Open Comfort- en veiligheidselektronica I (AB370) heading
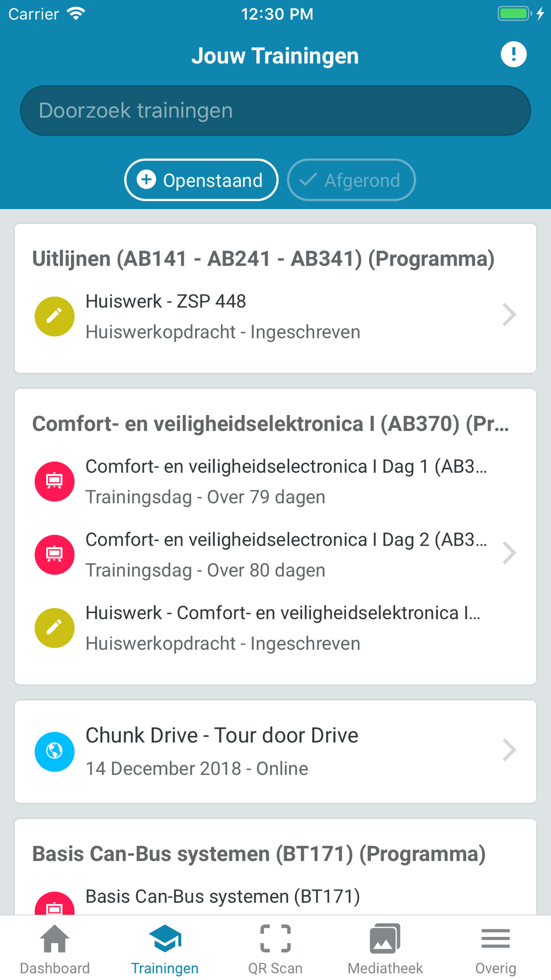The height and width of the screenshot is (980, 551). click(271, 424)
